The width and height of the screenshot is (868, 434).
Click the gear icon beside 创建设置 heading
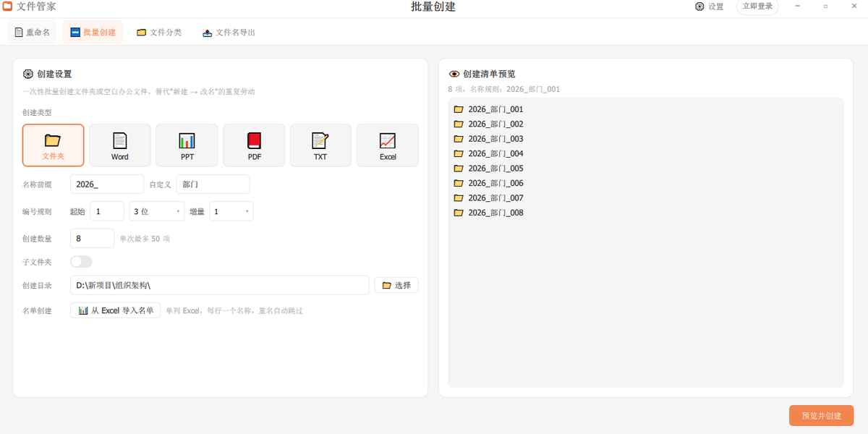click(x=27, y=74)
